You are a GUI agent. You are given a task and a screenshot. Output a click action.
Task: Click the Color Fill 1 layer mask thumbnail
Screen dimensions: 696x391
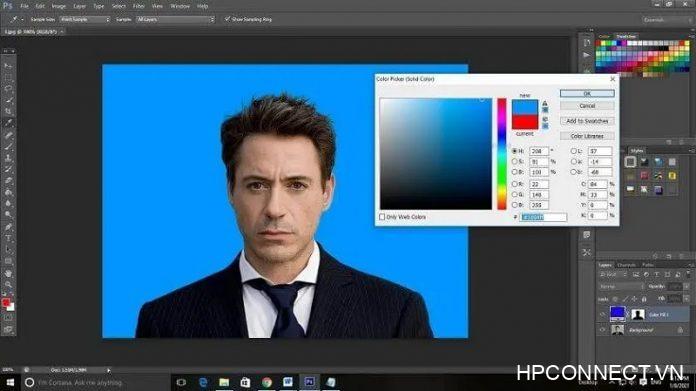pyautogui.click(x=638, y=314)
